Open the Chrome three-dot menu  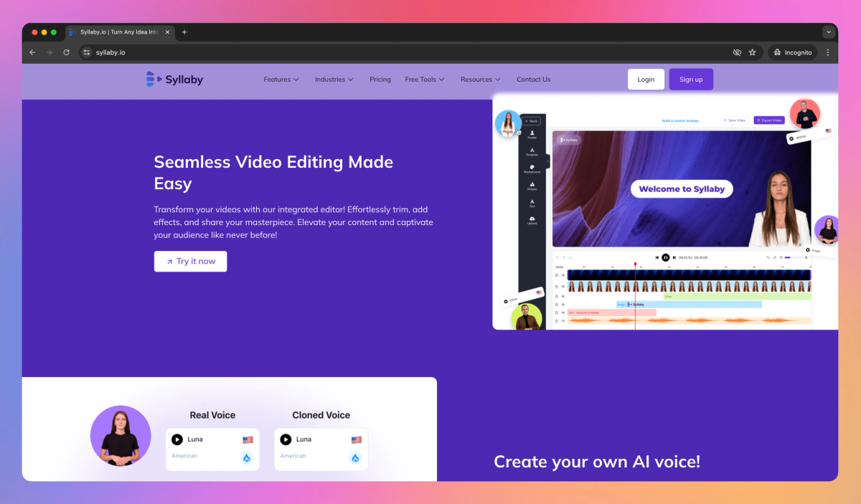coord(828,52)
